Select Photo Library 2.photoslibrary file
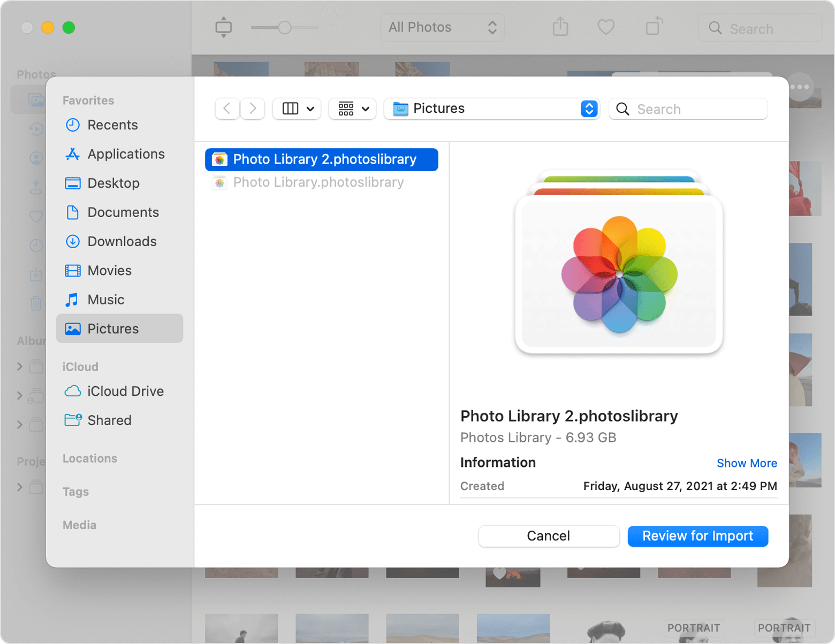This screenshot has height=644, width=835. pos(322,159)
